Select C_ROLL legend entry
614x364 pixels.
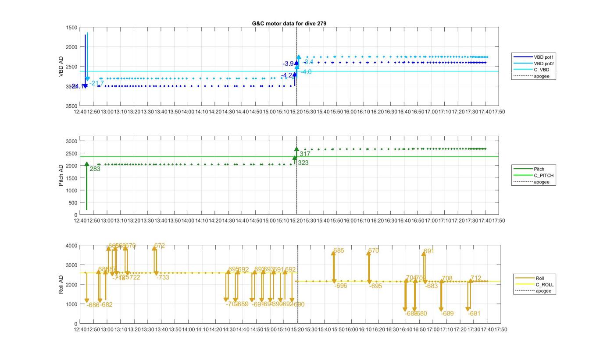[x=534, y=285]
